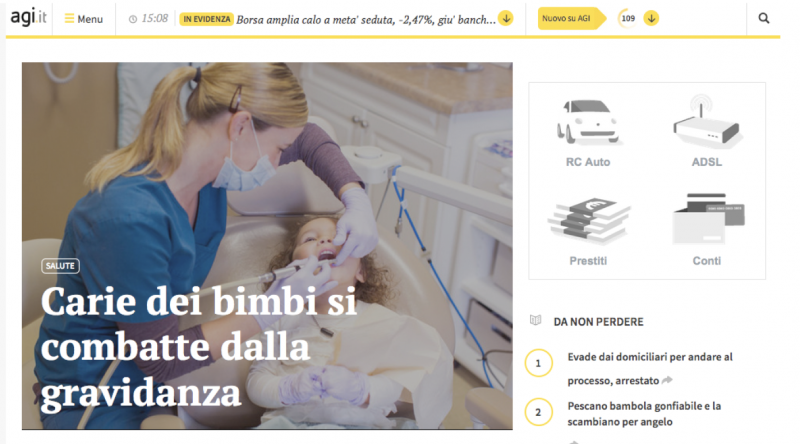Click the agi.it logo
800x444 pixels.
click(29, 17)
